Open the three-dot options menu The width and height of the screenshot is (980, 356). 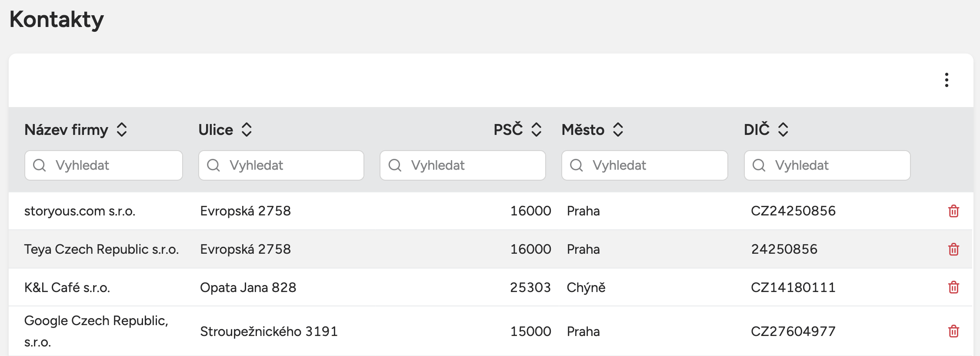pyautogui.click(x=946, y=80)
